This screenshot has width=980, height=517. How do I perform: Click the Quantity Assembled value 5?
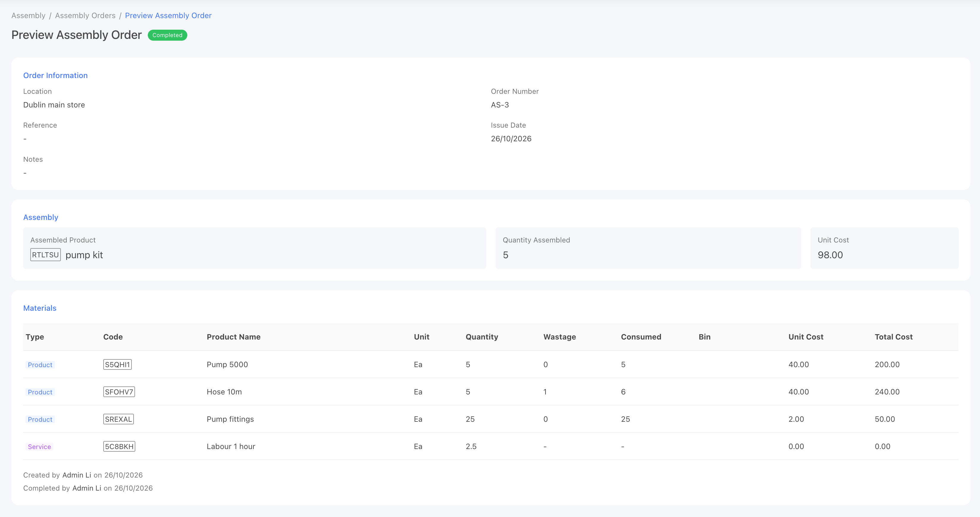pos(506,255)
